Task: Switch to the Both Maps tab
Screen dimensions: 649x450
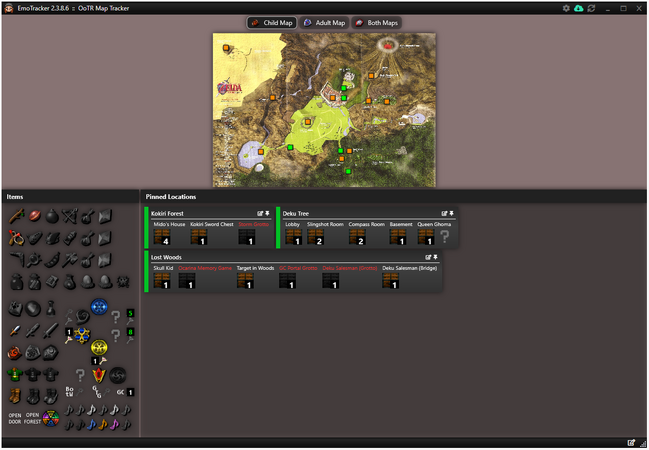Action: click(x=376, y=23)
